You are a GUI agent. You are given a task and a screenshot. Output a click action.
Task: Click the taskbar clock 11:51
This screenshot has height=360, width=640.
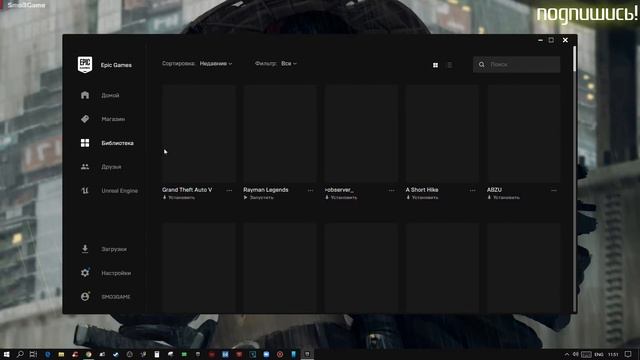[x=613, y=354]
